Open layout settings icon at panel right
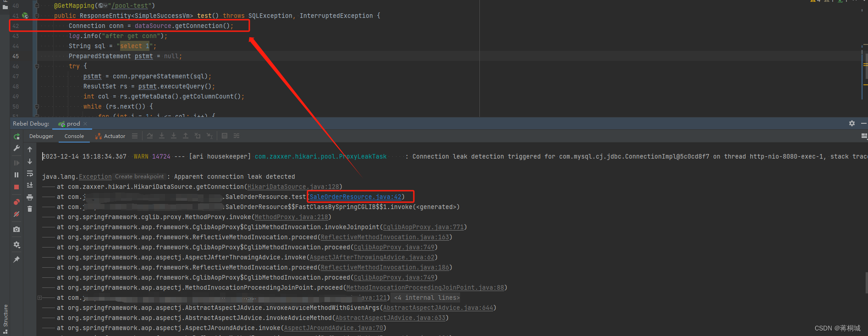868x336 pixels. 864,136
